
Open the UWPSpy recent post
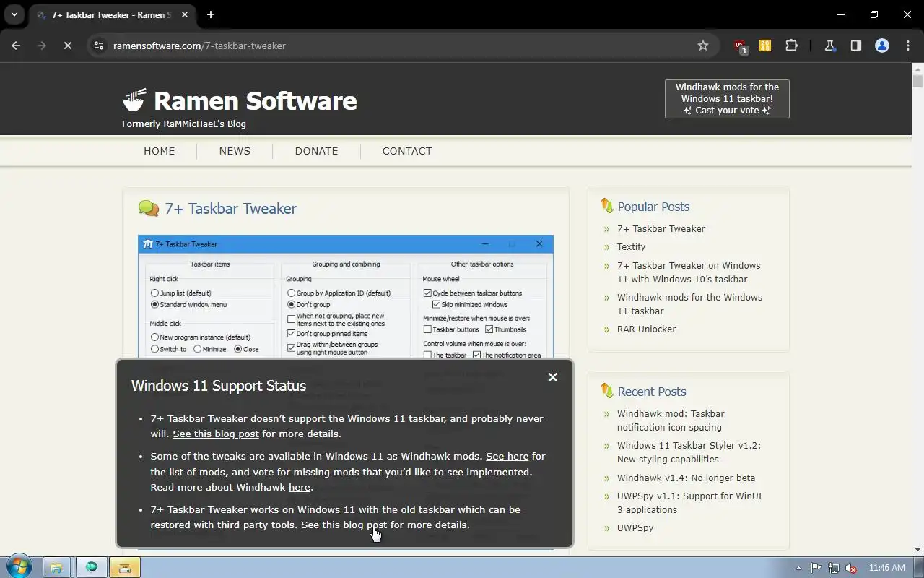click(635, 527)
